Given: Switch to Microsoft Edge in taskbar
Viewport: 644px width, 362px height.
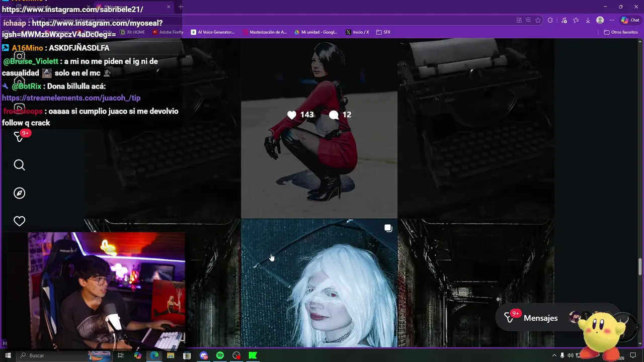Looking at the screenshot, I should [x=154, y=355].
